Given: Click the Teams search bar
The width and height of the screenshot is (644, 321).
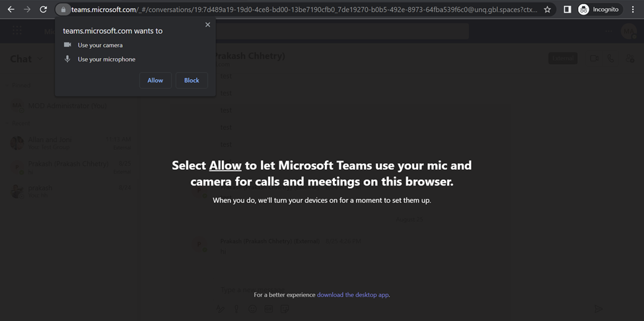Looking at the screenshot, I should point(343,31).
